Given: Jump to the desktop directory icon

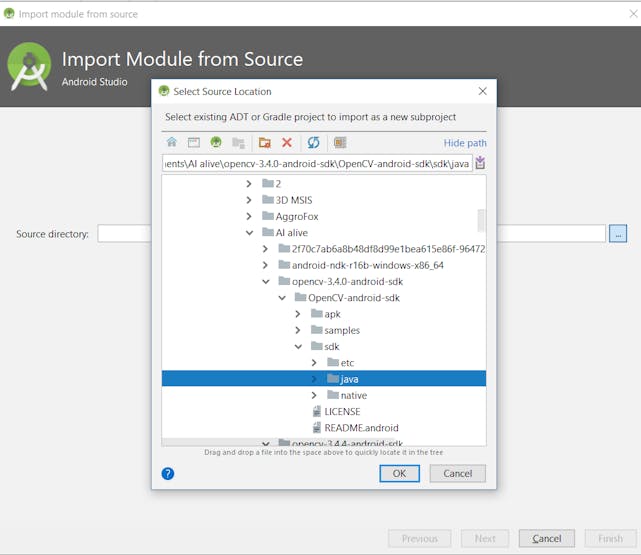Looking at the screenshot, I should tap(194, 142).
